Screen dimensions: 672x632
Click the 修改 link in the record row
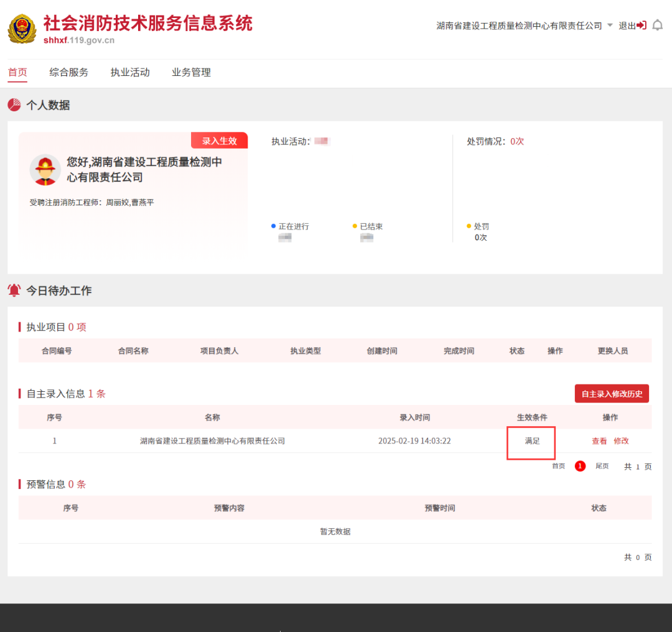tap(621, 441)
